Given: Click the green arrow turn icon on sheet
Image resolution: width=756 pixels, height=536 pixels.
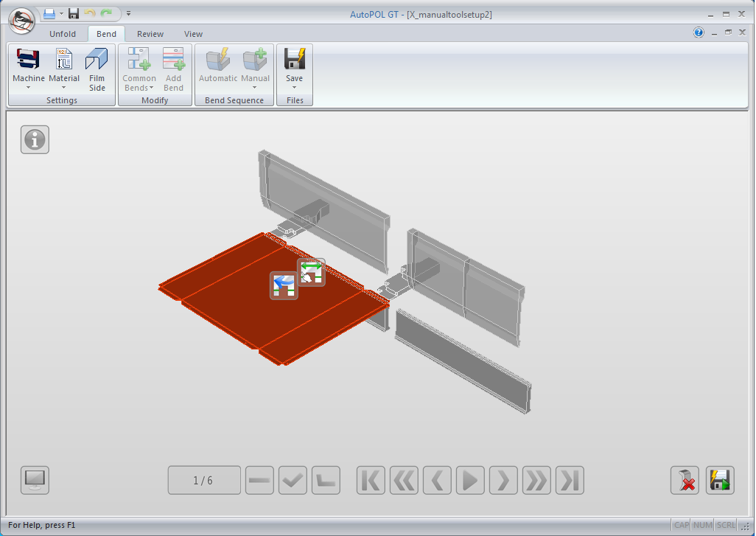Looking at the screenshot, I should (x=311, y=272).
